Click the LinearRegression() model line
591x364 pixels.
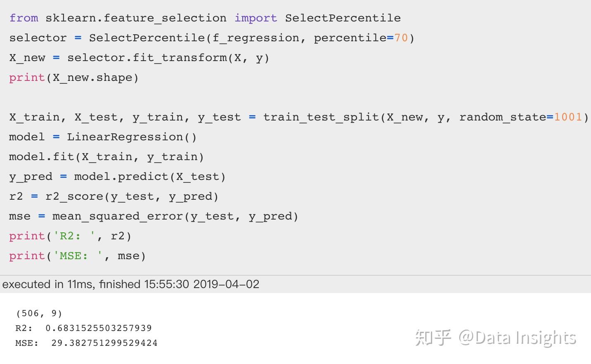click(103, 137)
